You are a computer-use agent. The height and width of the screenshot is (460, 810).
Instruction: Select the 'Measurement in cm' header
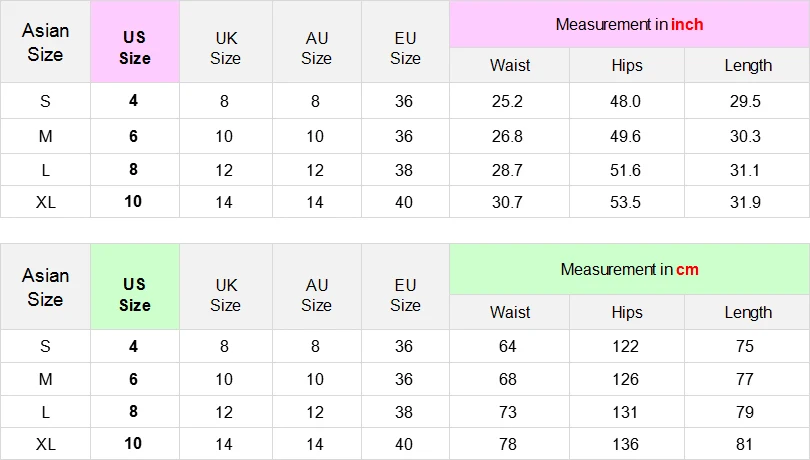[629, 269]
